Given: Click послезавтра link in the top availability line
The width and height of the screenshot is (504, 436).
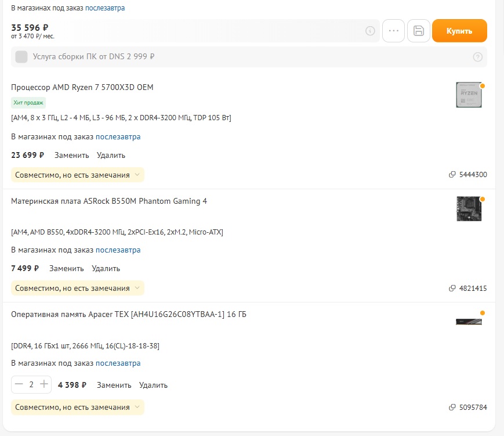Looking at the screenshot, I should 105,8.
